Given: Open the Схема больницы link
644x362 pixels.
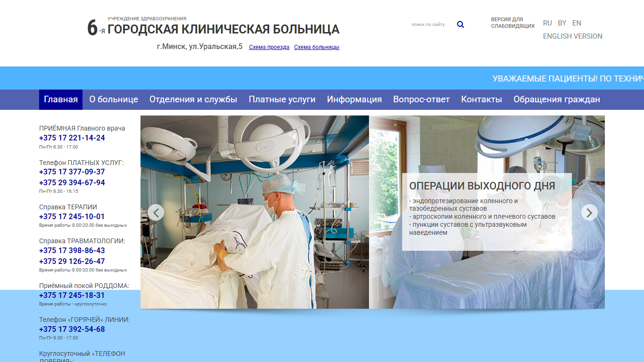Looking at the screenshot, I should point(317,47).
